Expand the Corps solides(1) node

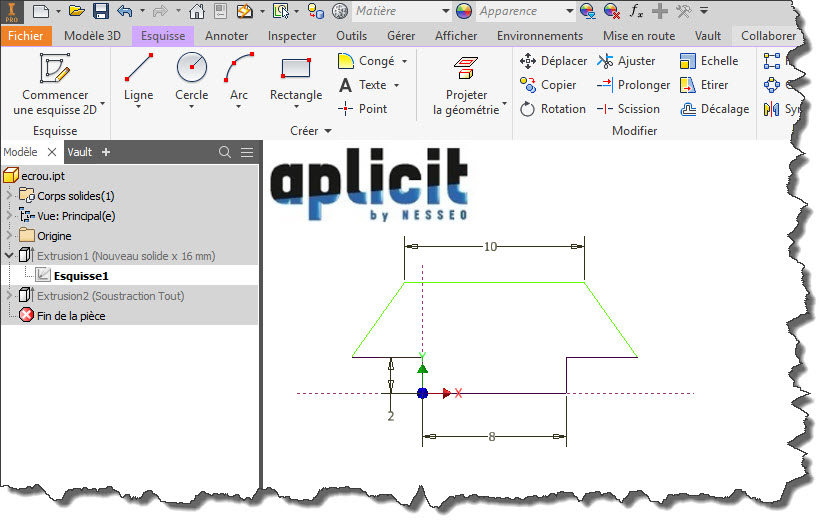point(10,196)
